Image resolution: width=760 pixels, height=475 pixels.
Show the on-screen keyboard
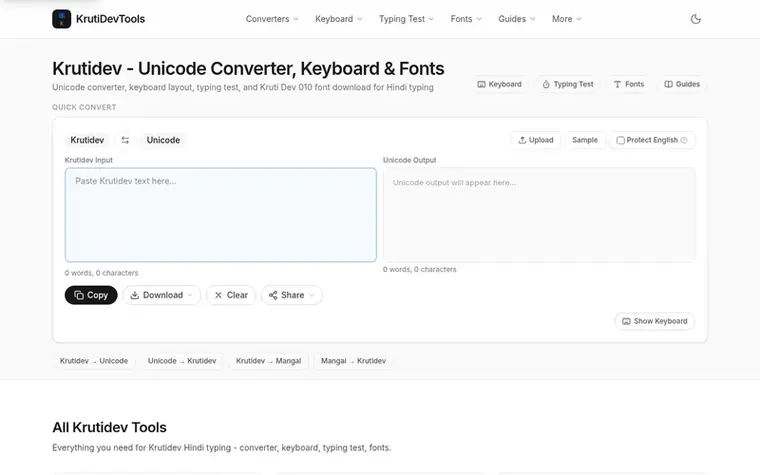point(654,321)
